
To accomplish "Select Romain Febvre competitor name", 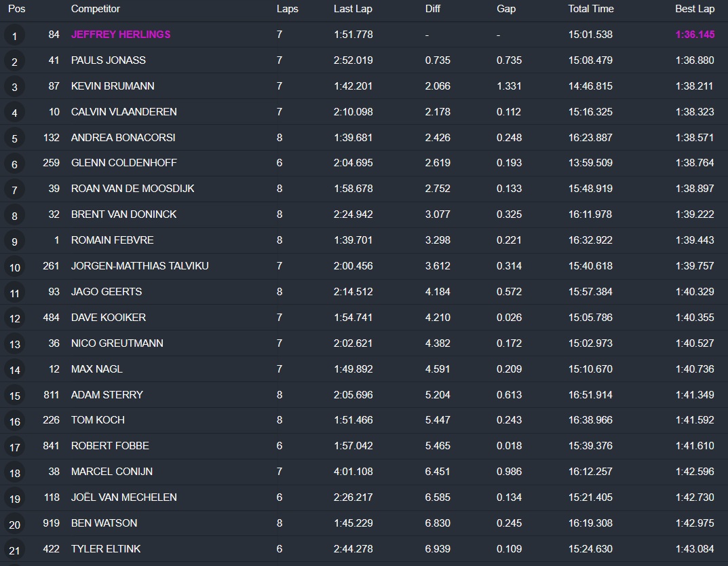I will click(x=113, y=240).
